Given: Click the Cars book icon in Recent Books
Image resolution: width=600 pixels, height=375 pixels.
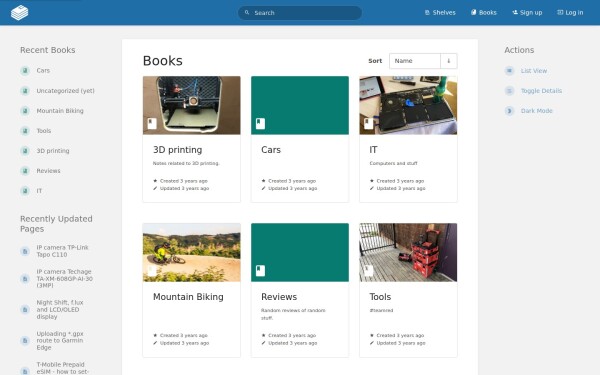Looking at the screenshot, I should pyautogui.click(x=25, y=70).
